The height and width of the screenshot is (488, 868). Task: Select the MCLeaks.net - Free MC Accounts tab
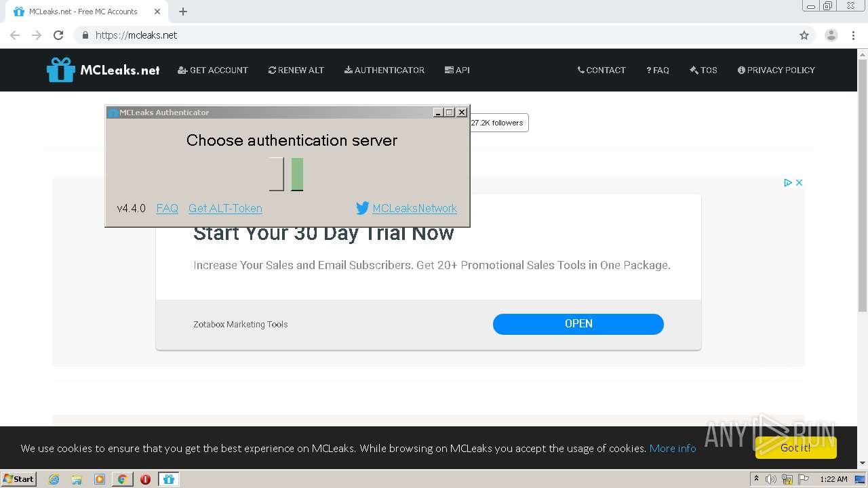[x=87, y=12]
